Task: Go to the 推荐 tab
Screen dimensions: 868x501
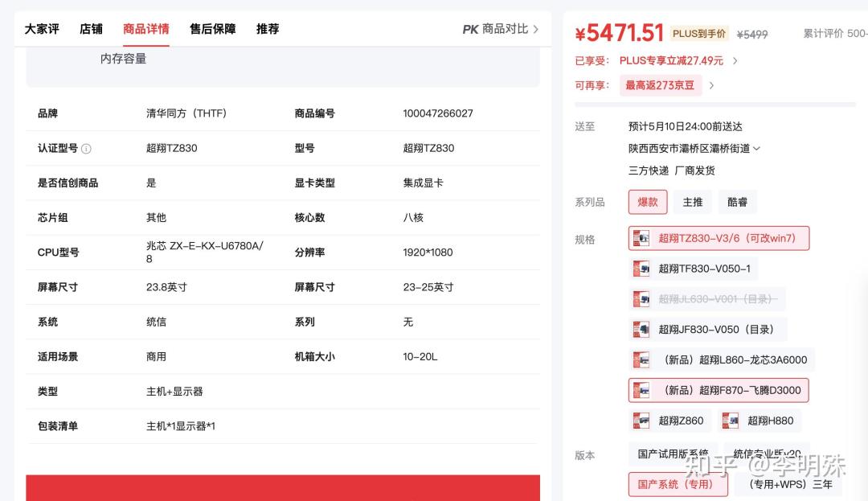Action: tap(268, 29)
